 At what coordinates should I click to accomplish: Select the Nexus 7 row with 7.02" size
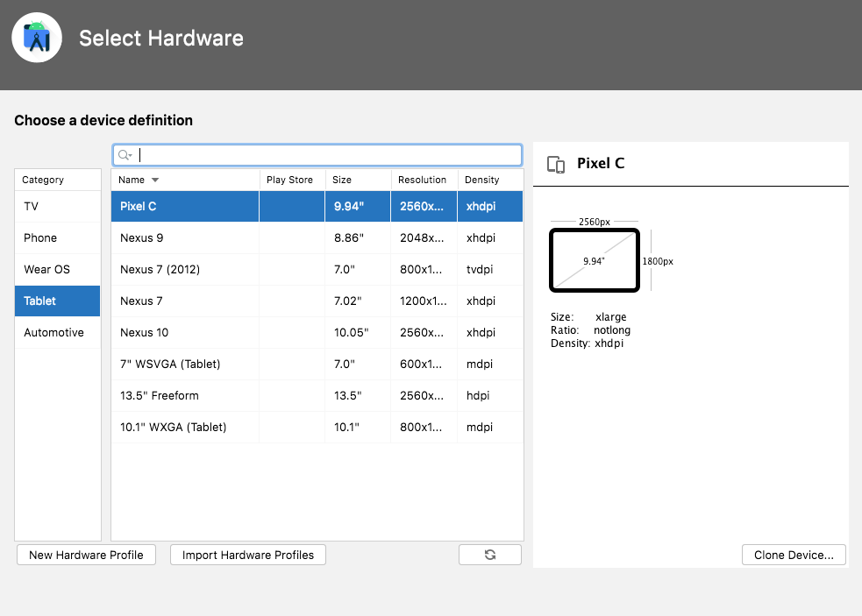tap(317, 301)
